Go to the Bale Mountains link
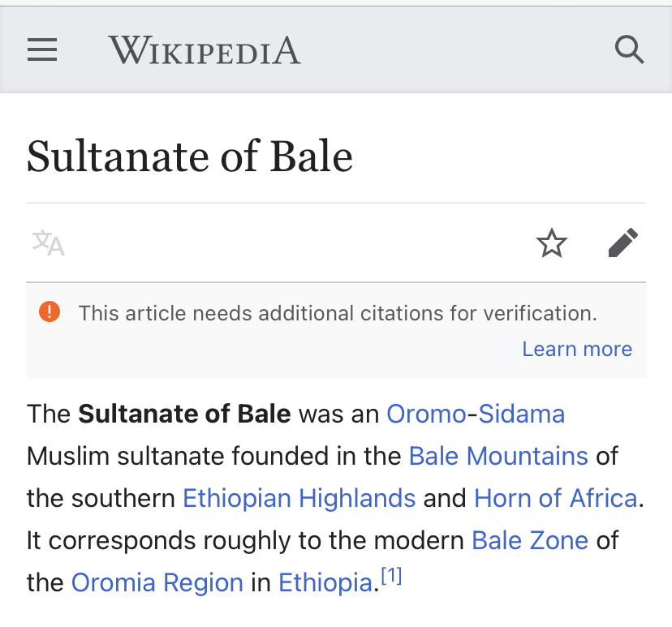This screenshot has width=672, height=627. coord(498,456)
